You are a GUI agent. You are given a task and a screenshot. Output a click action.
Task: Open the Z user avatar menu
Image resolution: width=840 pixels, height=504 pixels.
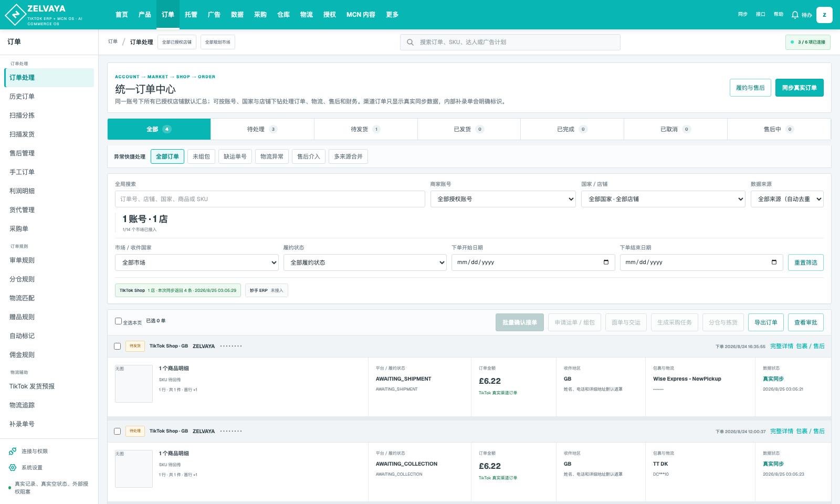pos(824,15)
